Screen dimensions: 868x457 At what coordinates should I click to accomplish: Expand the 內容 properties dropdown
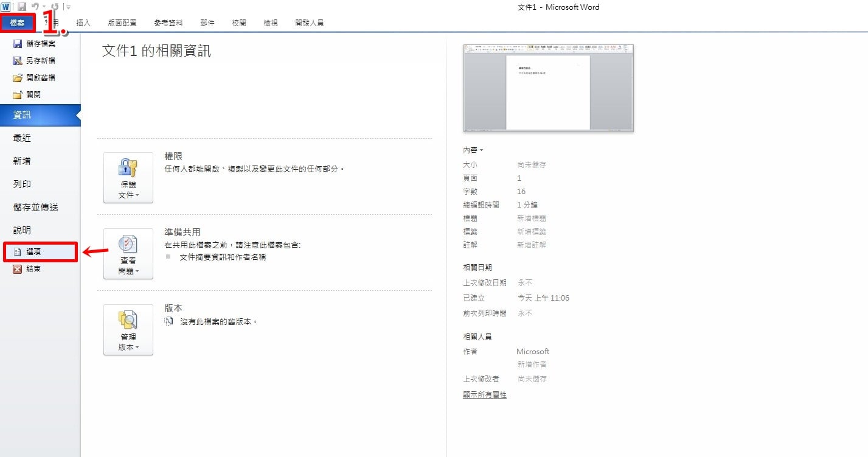pos(473,150)
